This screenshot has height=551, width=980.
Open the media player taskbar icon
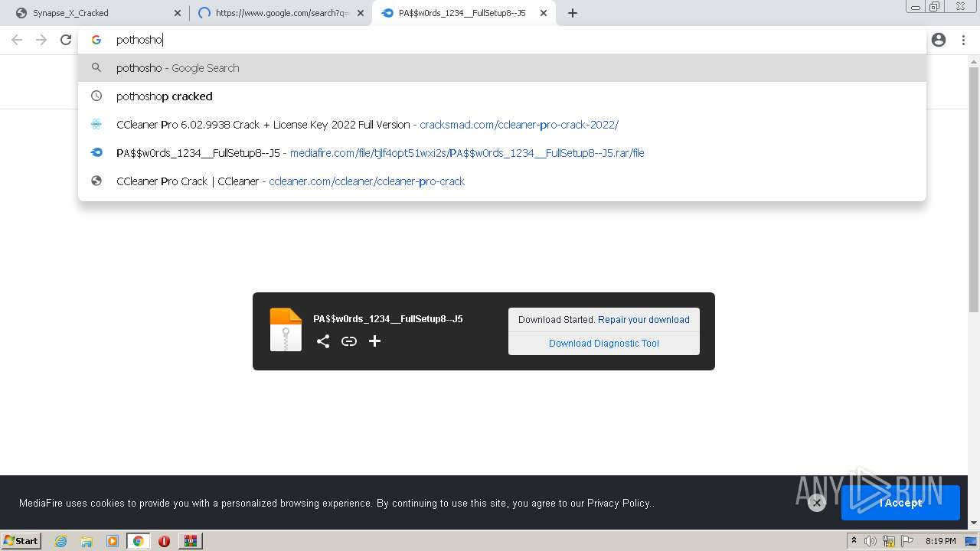point(113,541)
